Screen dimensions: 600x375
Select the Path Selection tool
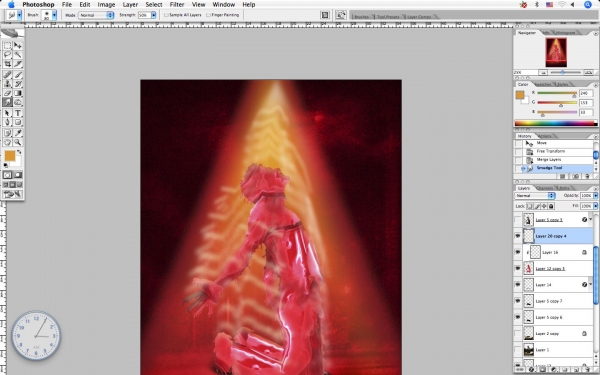click(7, 113)
